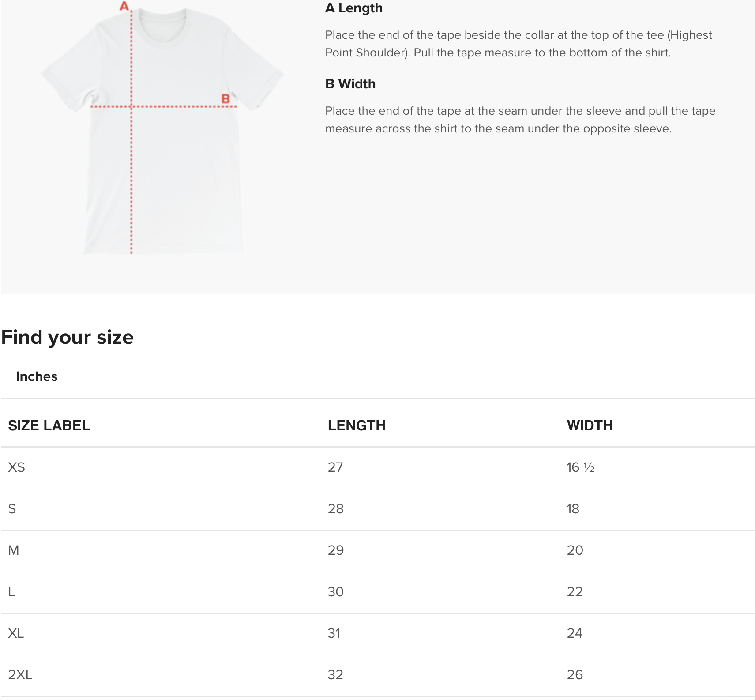Click the LENGTH column header

click(356, 425)
